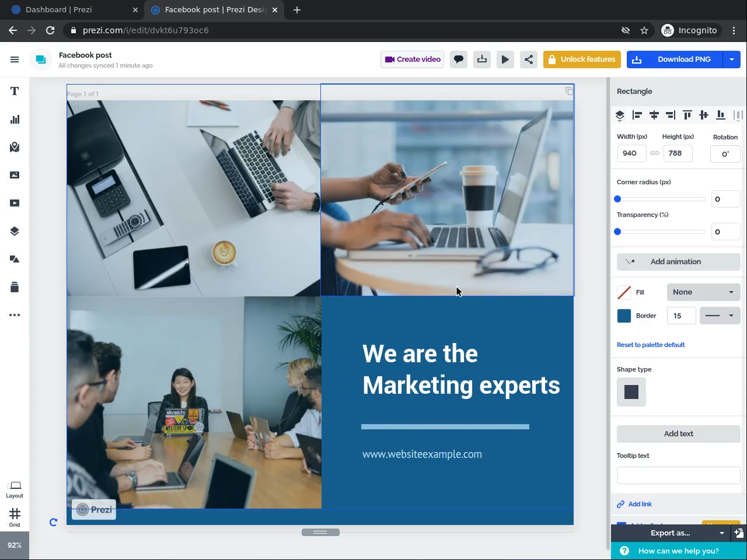Reload the page in browser
This screenshot has width=747, height=560.
click(x=50, y=30)
